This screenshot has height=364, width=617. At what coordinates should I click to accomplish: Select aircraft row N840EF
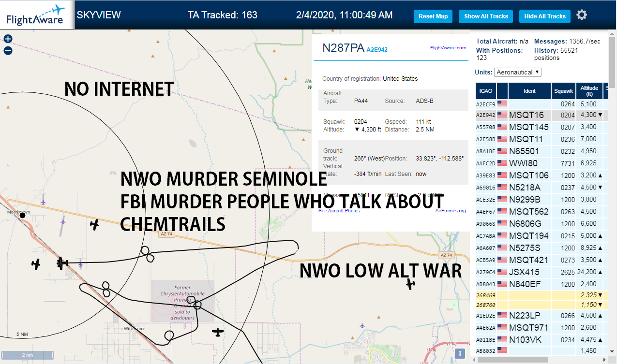tap(542, 284)
